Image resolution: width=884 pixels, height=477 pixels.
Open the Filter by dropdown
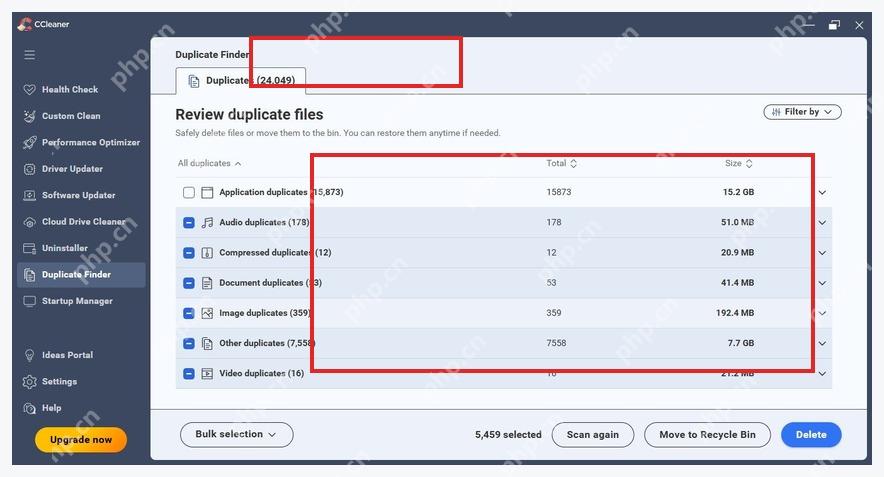pyautogui.click(x=802, y=112)
